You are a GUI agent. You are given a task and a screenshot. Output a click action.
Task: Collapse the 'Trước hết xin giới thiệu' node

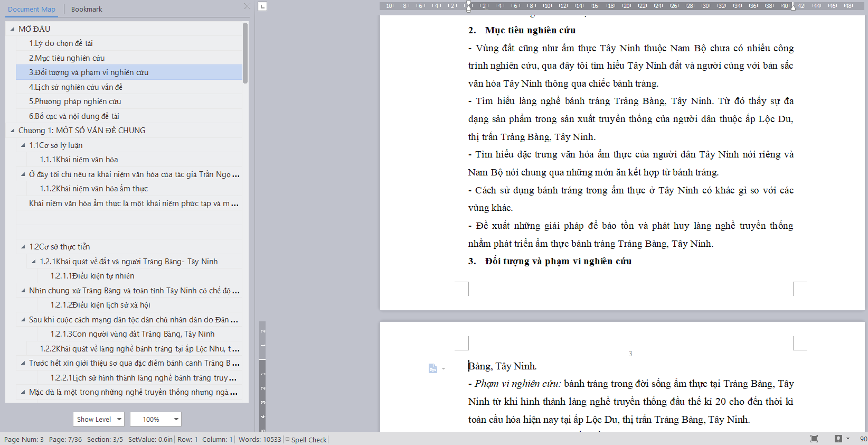[x=23, y=363]
